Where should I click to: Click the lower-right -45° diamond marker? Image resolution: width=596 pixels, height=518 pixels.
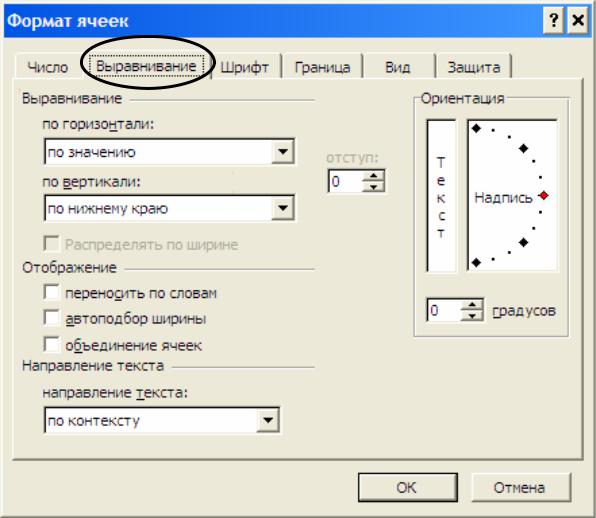pyautogui.click(x=523, y=242)
